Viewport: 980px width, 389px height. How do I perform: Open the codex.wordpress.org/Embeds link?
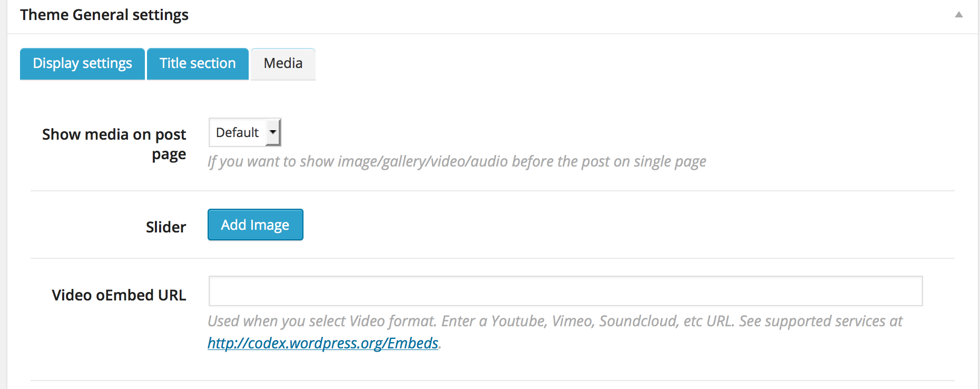[322, 343]
